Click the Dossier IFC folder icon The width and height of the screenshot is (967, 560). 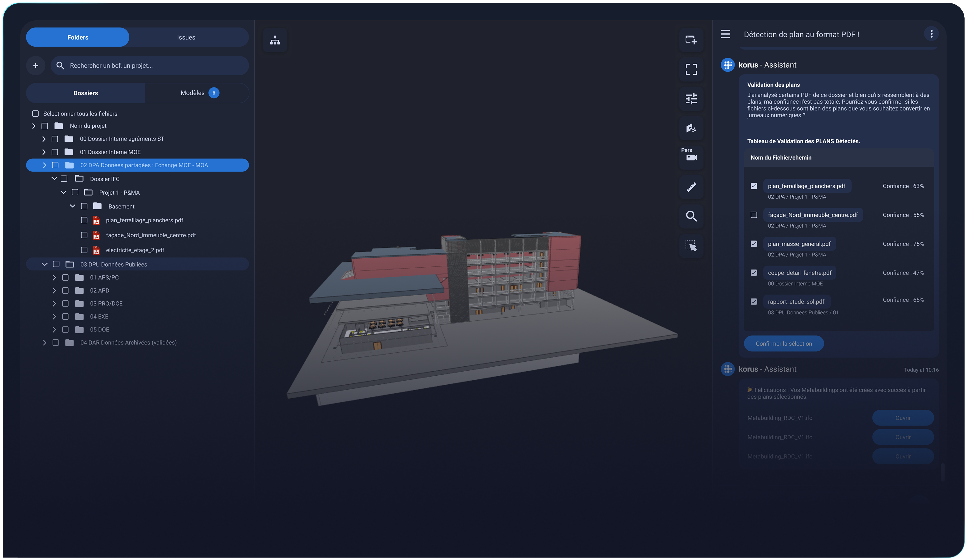coord(79,179)
